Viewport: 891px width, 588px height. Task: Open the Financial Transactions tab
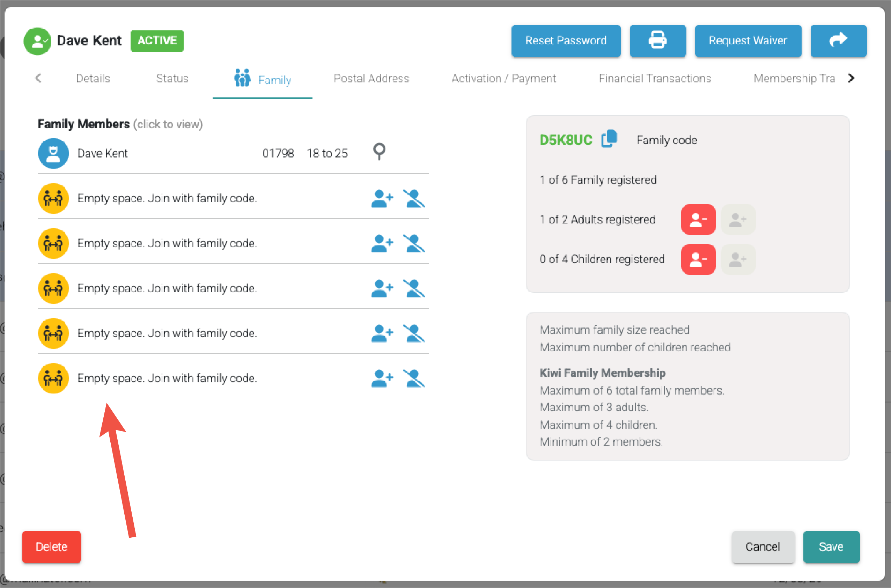tap(654, 78)
